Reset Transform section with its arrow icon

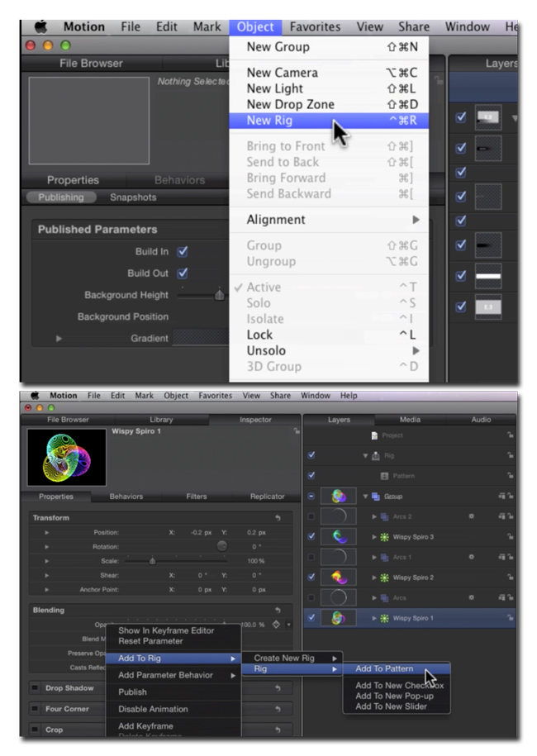tap(278, 518)
